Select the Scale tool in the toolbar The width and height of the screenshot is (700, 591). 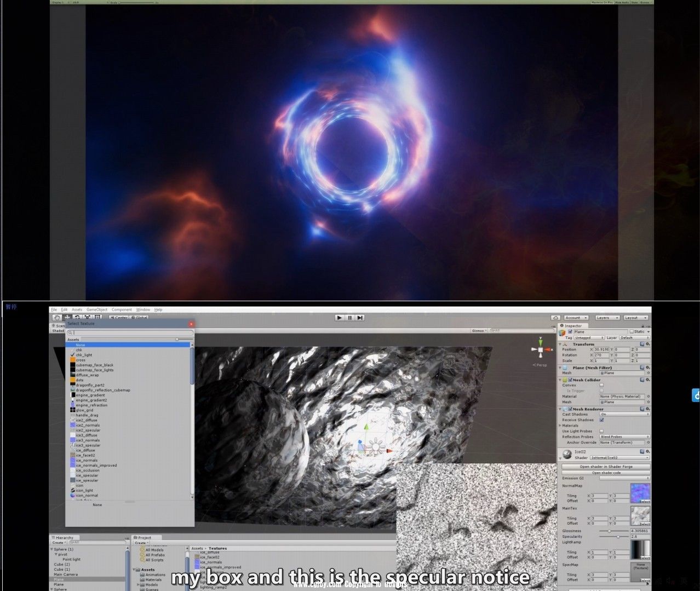pyautogui.click(x=88, y=317)
